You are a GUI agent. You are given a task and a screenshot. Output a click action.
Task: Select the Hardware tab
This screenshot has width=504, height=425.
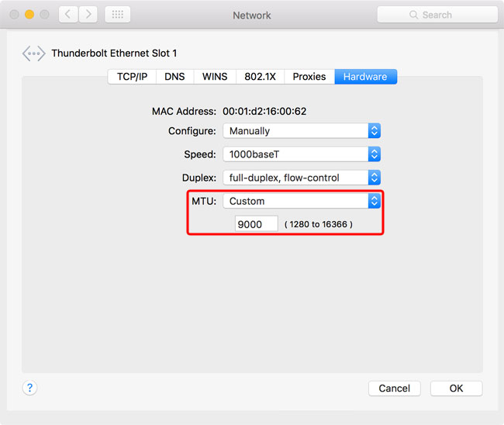click(366, 77)
